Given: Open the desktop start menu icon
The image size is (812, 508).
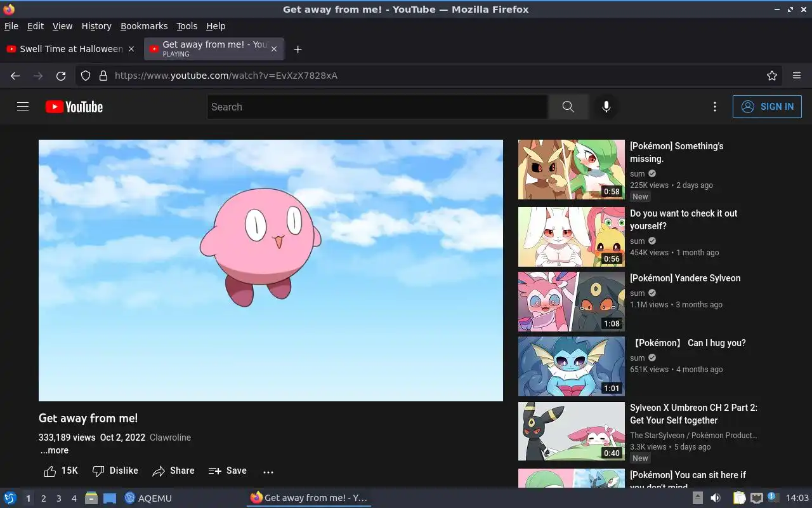Looking at the screenshot, I should [10, 498].
